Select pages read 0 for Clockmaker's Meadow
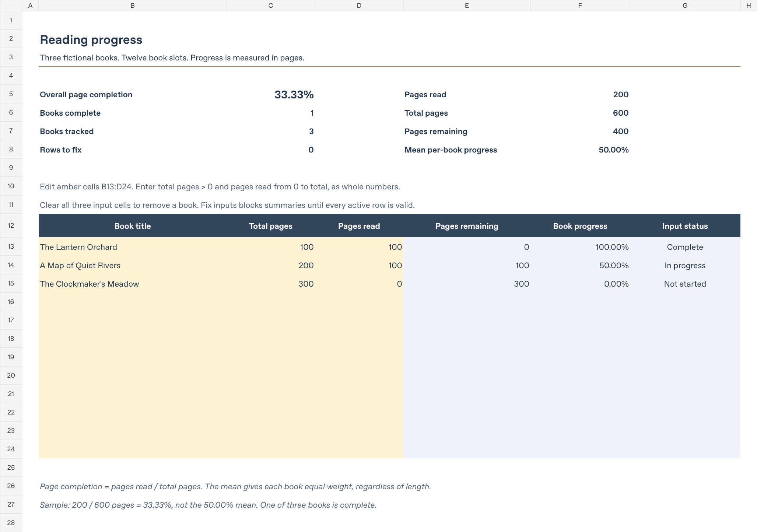757x532 pixels. 359,284
